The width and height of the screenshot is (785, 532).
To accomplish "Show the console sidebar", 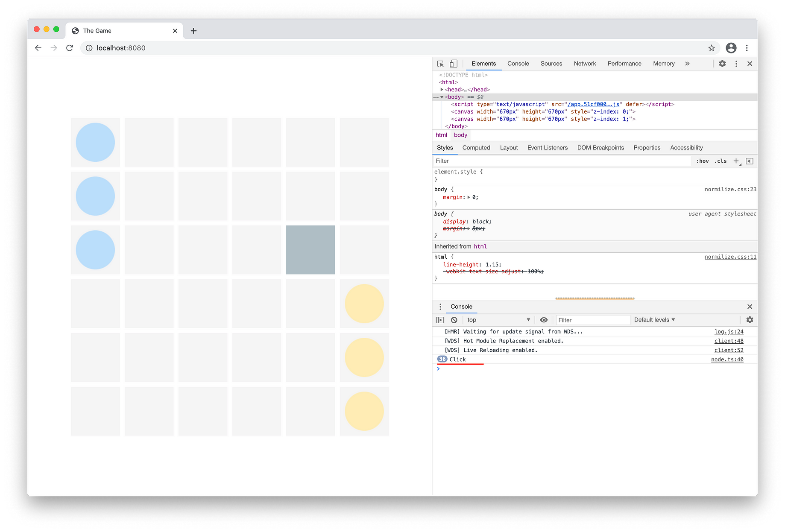I will coord(440,320).
